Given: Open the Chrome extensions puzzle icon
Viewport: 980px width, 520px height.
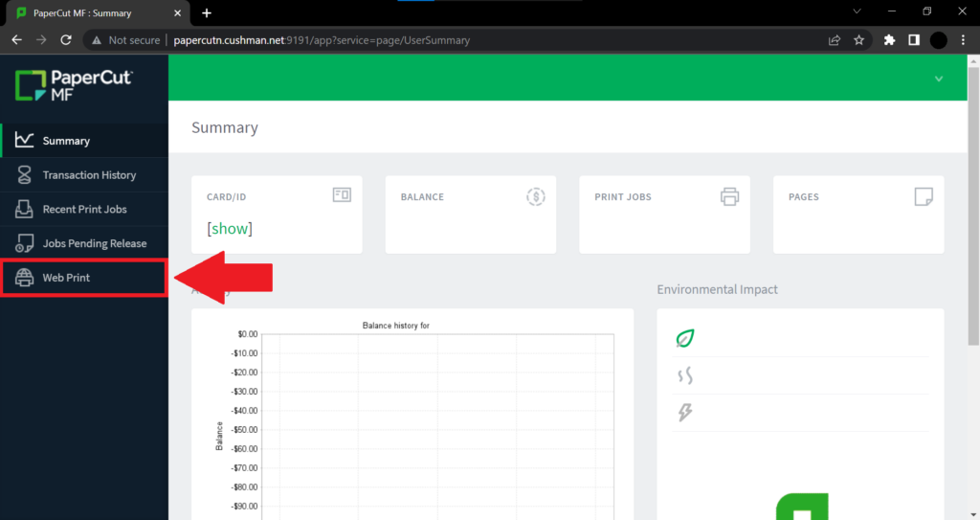Looking at the screenshot, I should [889, 40].
